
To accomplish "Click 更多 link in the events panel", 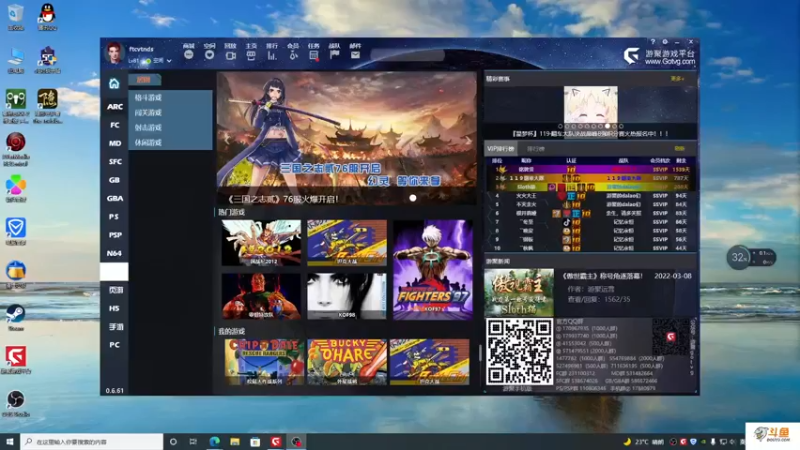I will click(677, 79).
